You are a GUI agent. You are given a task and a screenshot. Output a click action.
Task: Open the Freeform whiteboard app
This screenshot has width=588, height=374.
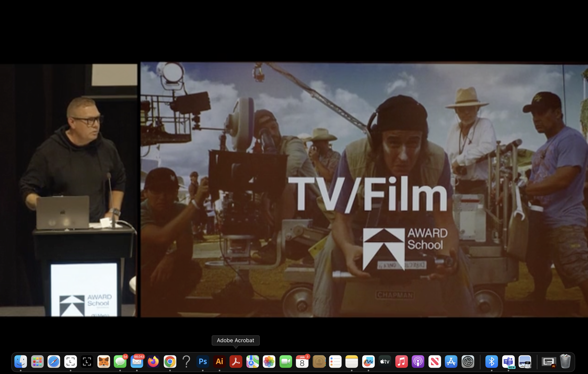(368, 362)
